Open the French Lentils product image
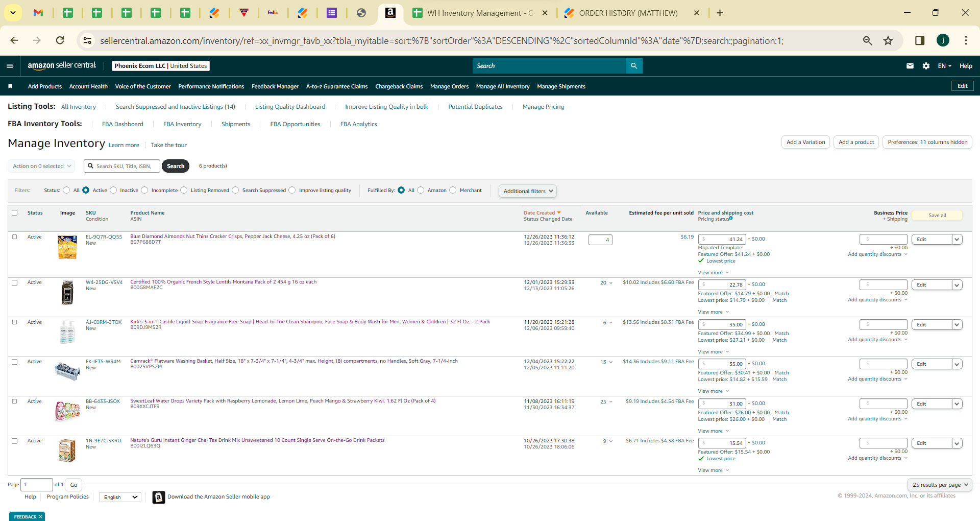Image resolution: width=980 pixels, height=521 pixels. coord(67,293)
